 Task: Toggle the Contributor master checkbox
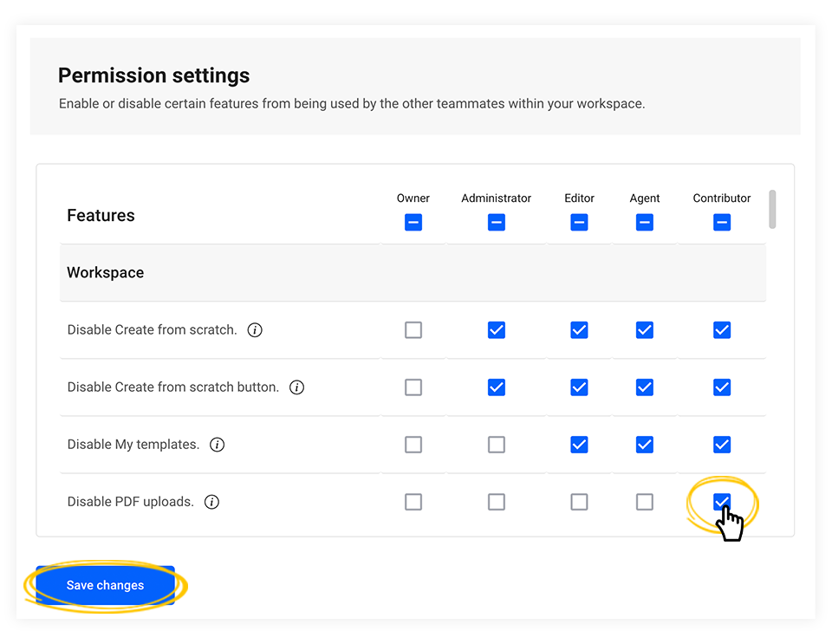722,222
